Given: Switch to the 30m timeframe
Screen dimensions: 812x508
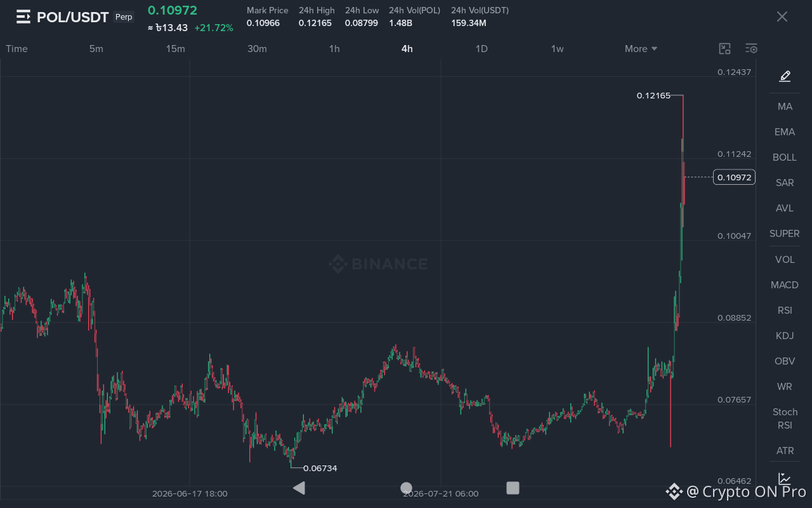Looking at the screenshot, I should (x=257, y=49).
